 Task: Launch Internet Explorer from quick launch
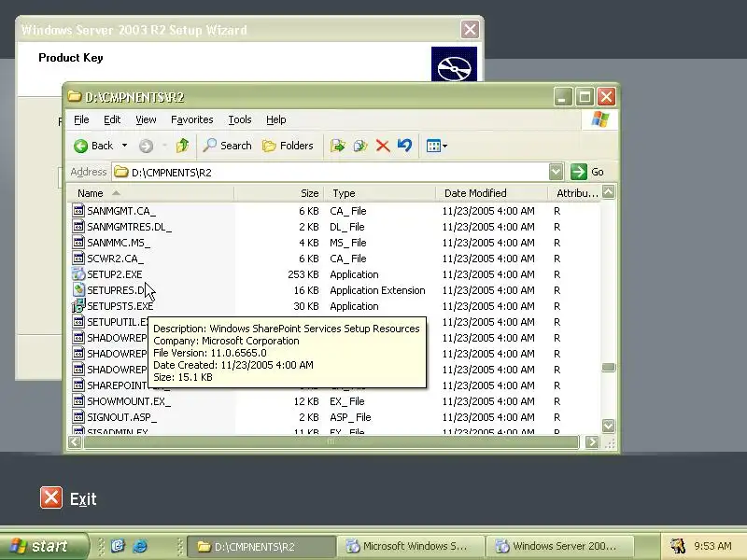coord(139,546)
